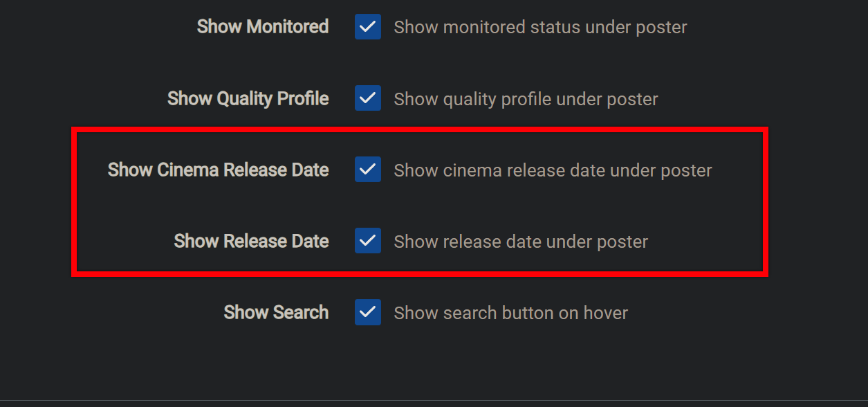This screenshot has width=868, height=407.
Task: Select the Show Search setting label
Action: pos(276,312)
